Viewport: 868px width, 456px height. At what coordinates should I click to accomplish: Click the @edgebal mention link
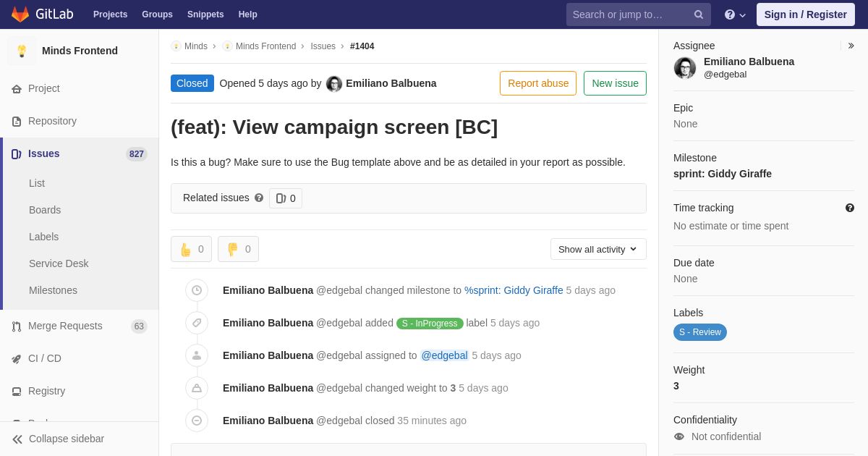click(445, 355)
